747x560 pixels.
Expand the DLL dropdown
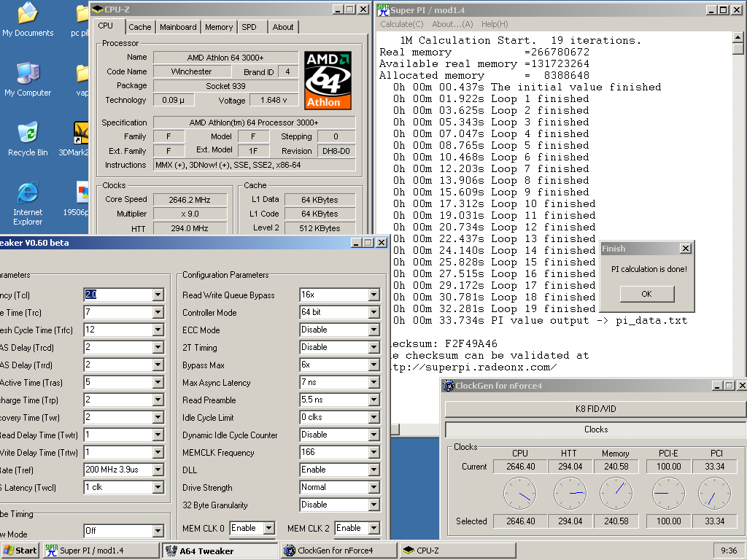point(374,470)
